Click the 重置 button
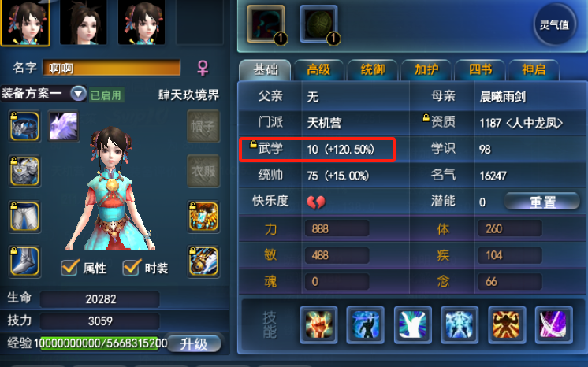The width and height of the screenshot is (588, 367). pos(542,202)
